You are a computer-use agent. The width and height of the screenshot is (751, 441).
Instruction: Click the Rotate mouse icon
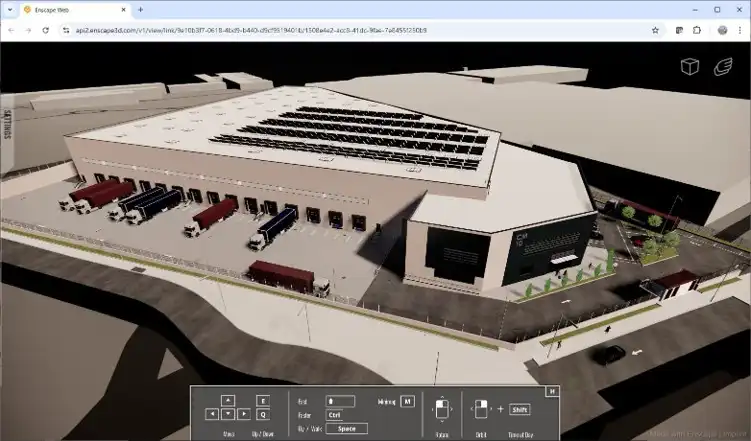click(x=442, y=410)
